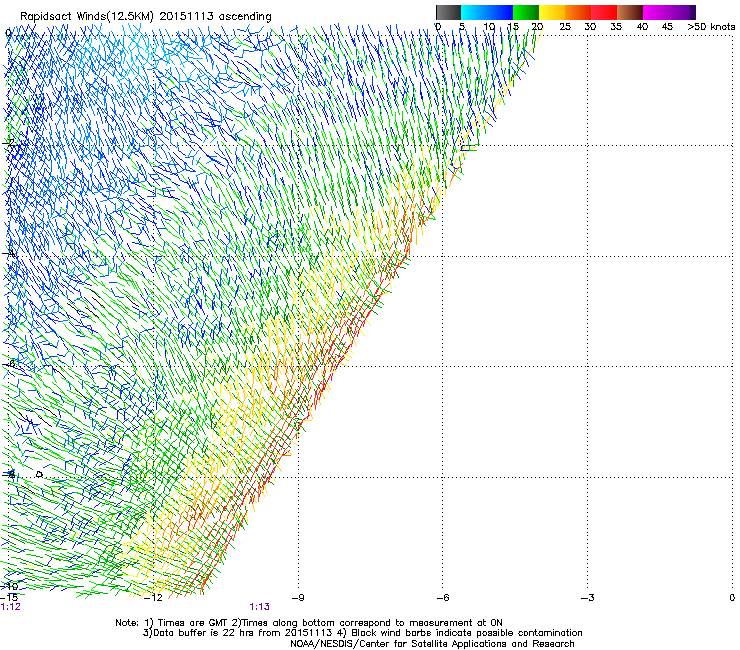This screenshot has height=650, width=740.
Task: Click the red 30-35 knots legend segment
Action: [x=604, y=12]
